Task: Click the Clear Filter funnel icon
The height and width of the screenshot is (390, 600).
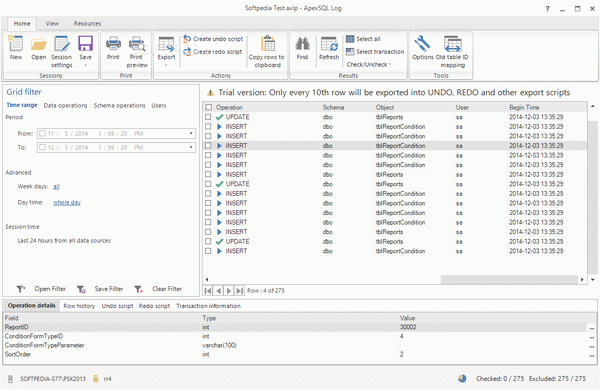Action: (x=139, y=289)
